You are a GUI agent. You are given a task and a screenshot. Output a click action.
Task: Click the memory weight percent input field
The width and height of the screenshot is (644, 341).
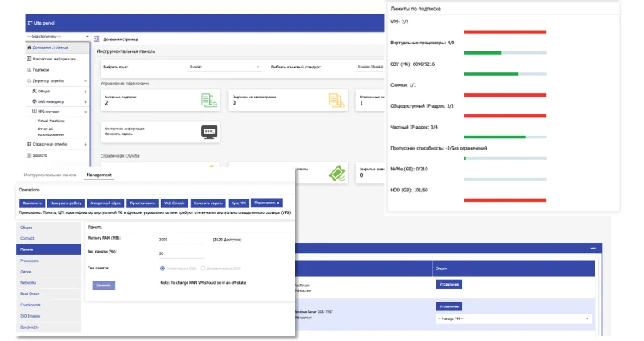coord(182,253)
